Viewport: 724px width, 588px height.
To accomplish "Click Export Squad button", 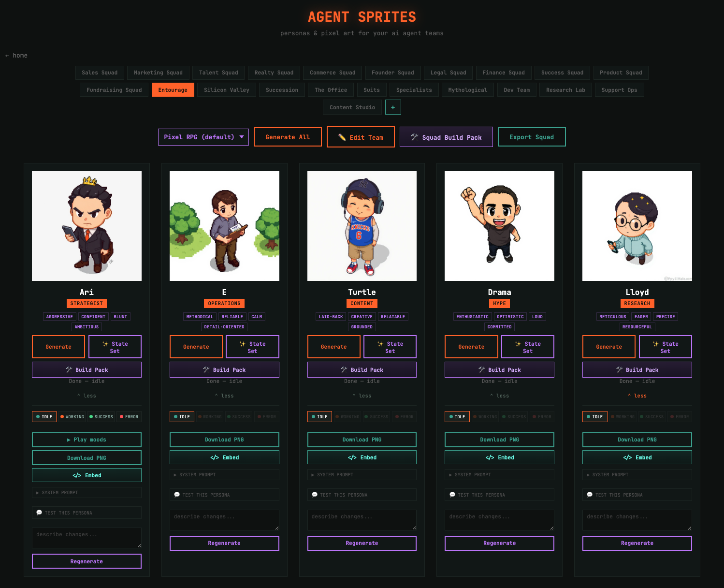I will pos(532,137).
